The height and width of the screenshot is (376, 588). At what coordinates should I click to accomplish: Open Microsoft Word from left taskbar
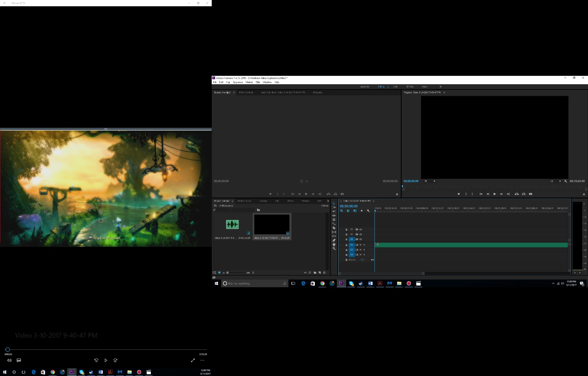[101, 372]
